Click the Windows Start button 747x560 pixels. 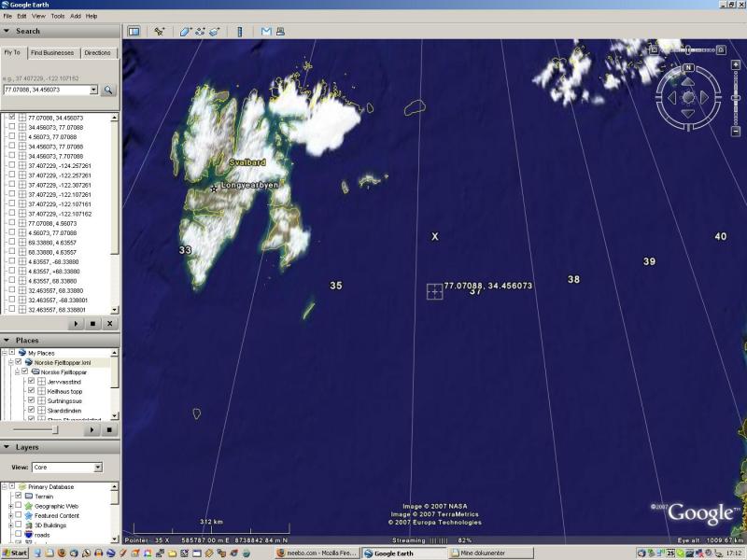pos(15,553)
